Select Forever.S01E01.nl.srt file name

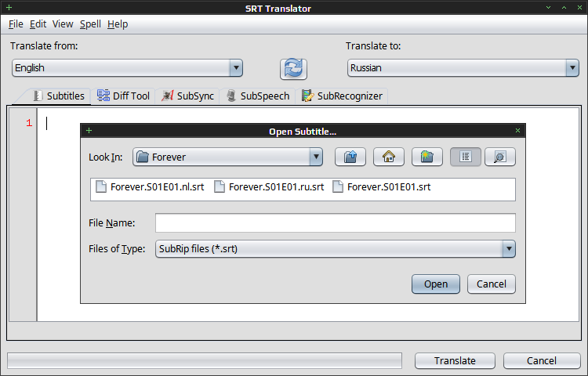(157, 186)
